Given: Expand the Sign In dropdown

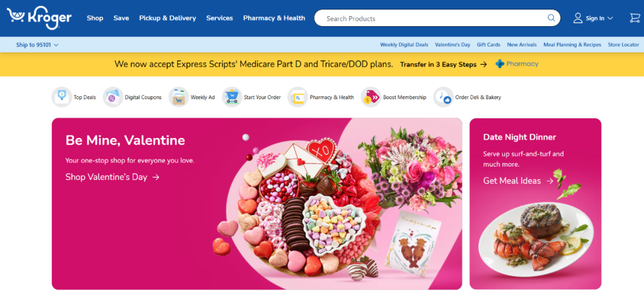Looking at the screenshot, I should pos(593,18).
